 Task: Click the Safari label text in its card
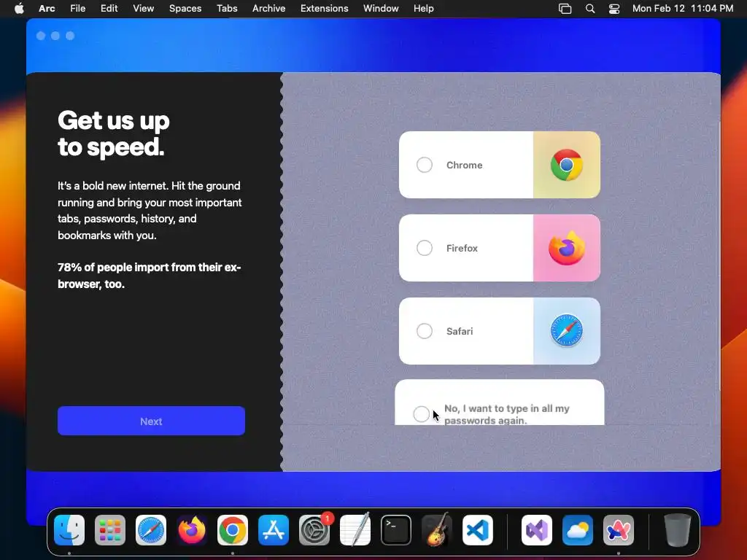click(460, 331)
